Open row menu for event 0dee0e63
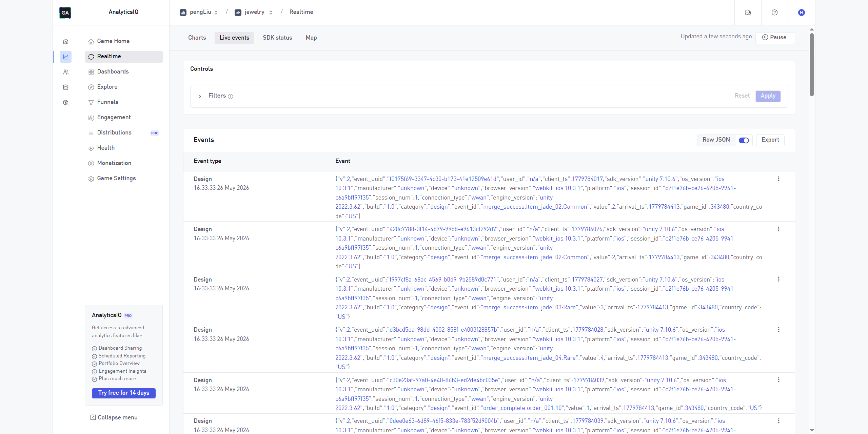 click(x=778, y=421)
